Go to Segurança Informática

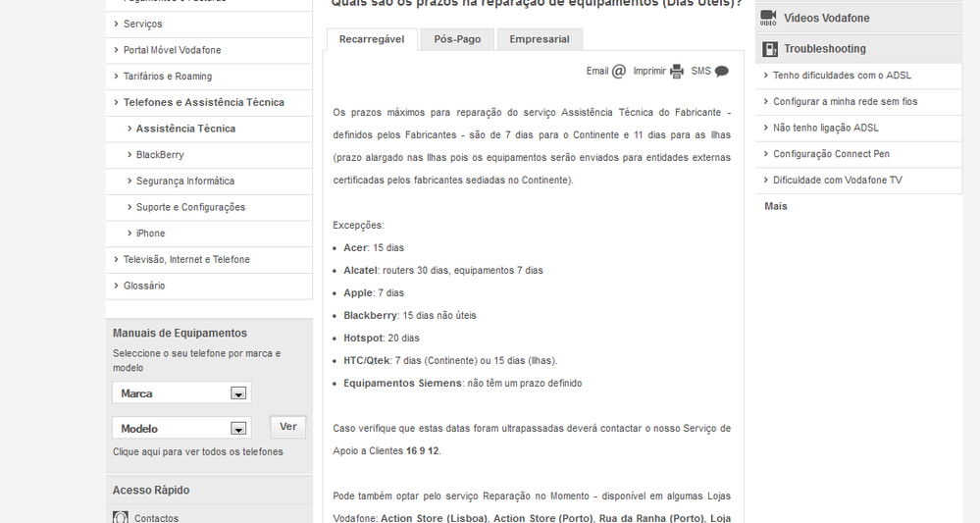click(185, 182)
